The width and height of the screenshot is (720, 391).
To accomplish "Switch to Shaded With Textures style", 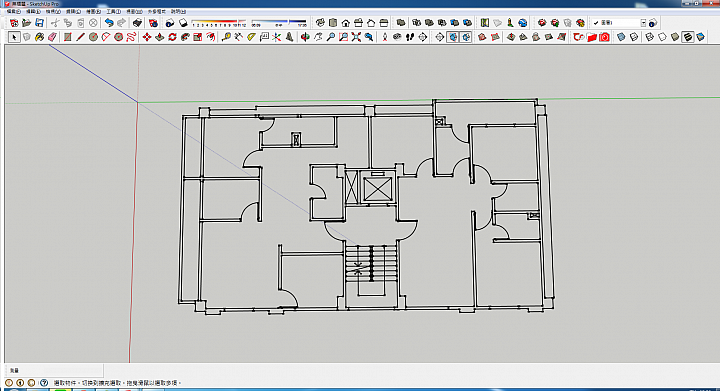I will 687,37.
